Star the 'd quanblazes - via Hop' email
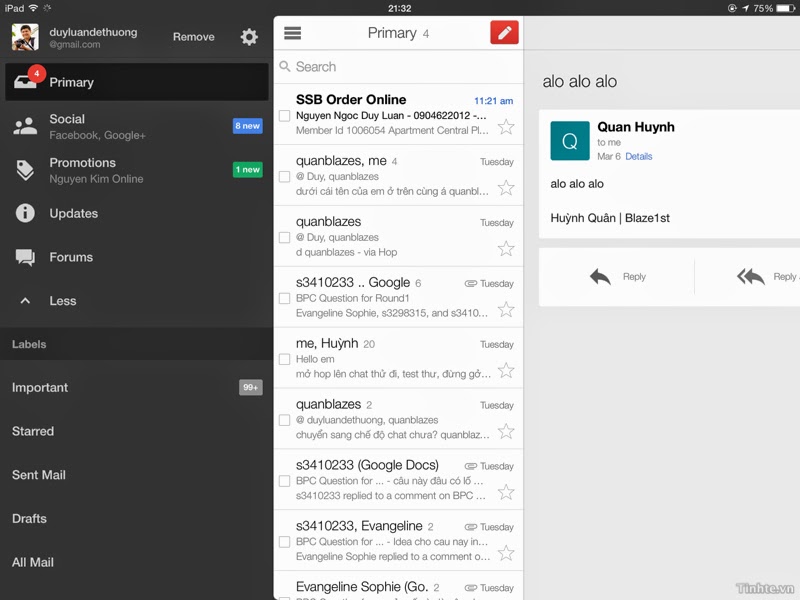800x600 pixels. (506, 248)
